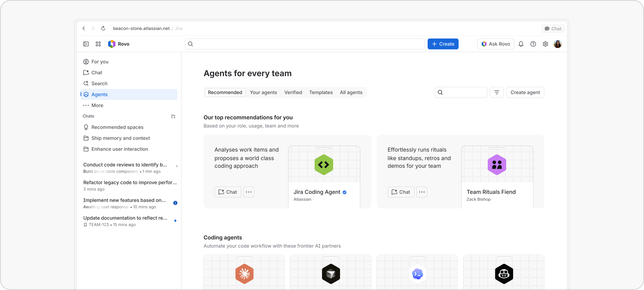Click the new chat folder icon beside Chats
Viewport: 644px width, 290px height.
pyautogui.click(x=173, y=116)
